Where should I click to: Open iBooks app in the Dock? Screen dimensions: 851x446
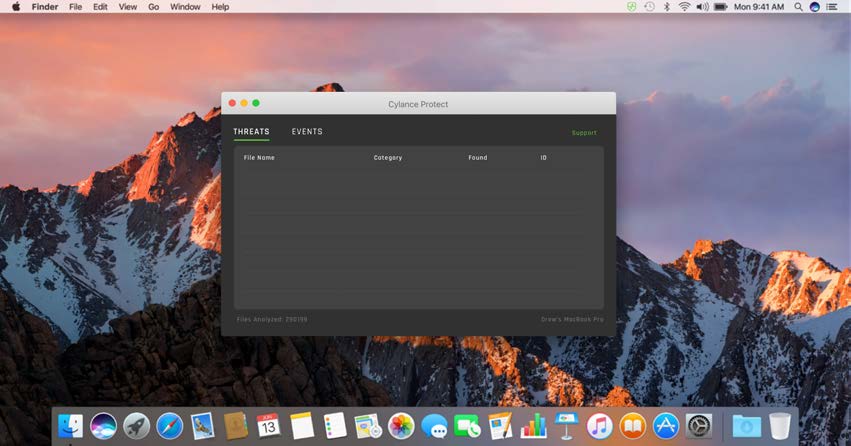pos(633,425)
